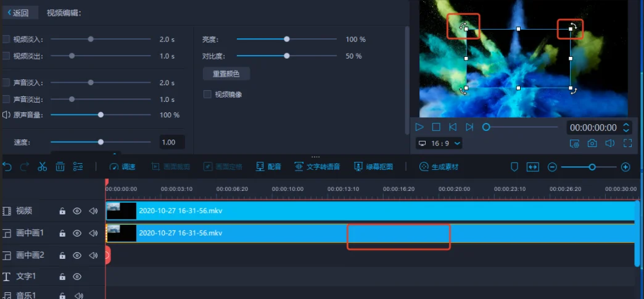644x299 pixels.
Task: Hide the 画中画1 track with its eye
Action: click(77, 233)
